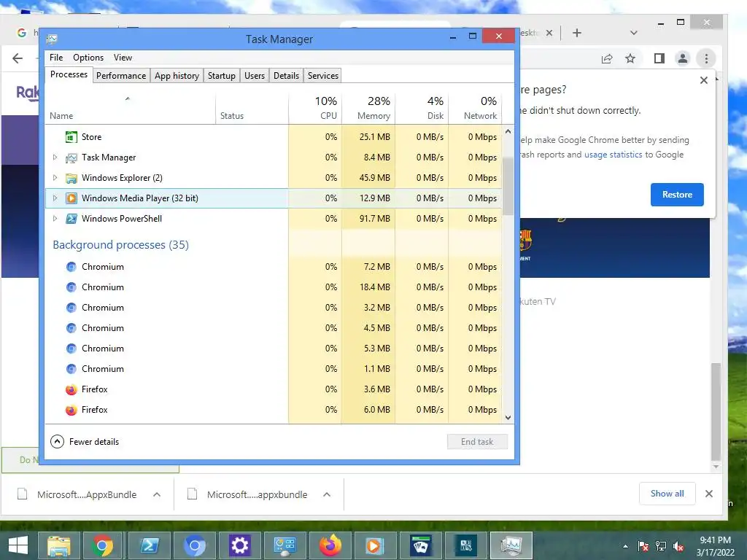Click the Windows Explorer process icon
Viewport: 747px width, 560px height.
pos(71,178)
